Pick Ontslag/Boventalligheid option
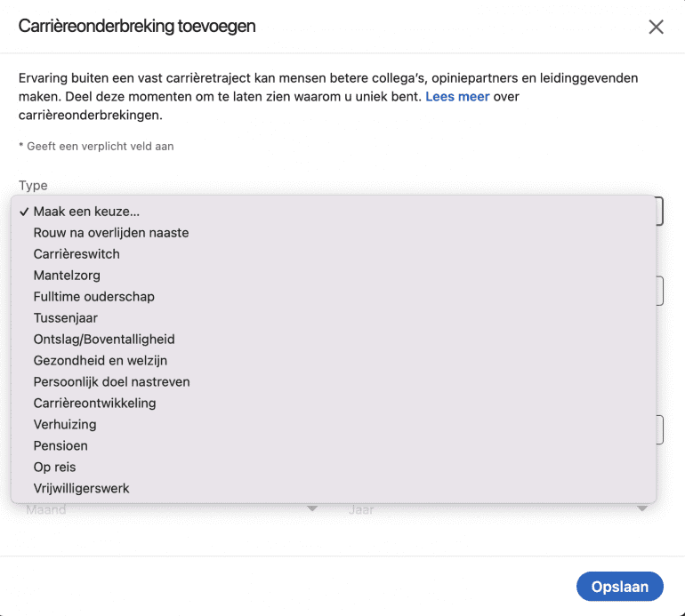Image resolution: width=685 pixels, height=616 pixels. (334, 340)
